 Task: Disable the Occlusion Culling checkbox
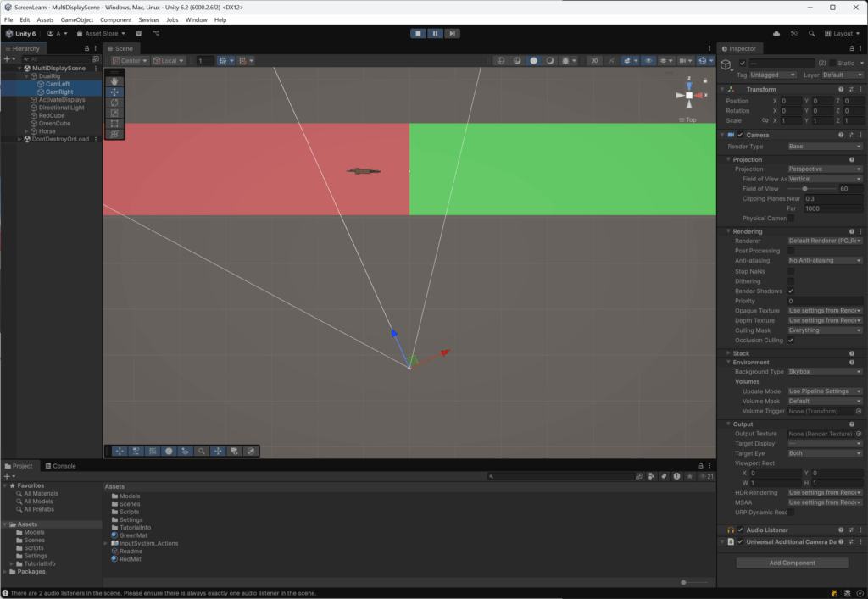coord(791,340)
